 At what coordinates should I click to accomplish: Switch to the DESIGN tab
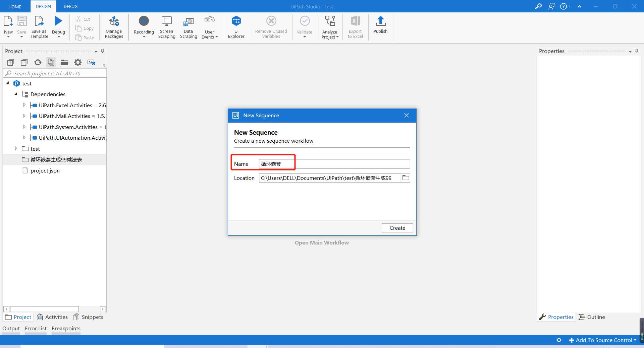(43, 6)
